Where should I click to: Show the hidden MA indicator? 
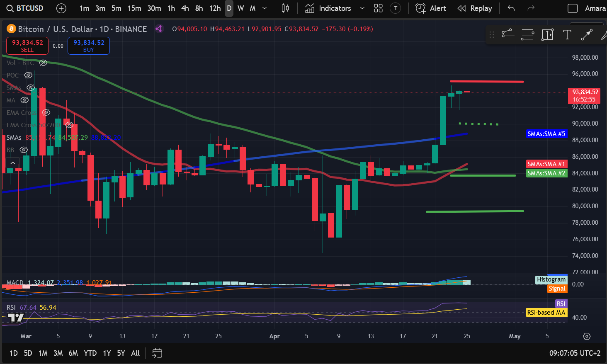(24, 100)
